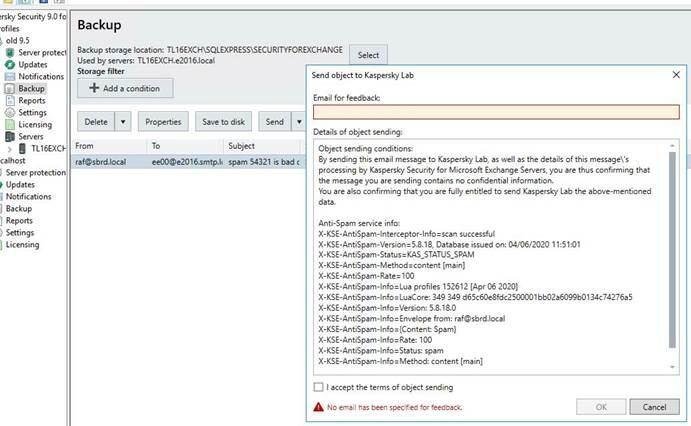This screenshot has height=426, width=691.
Task: Select Notifications under old 9.5
Action: click(41, 77)
